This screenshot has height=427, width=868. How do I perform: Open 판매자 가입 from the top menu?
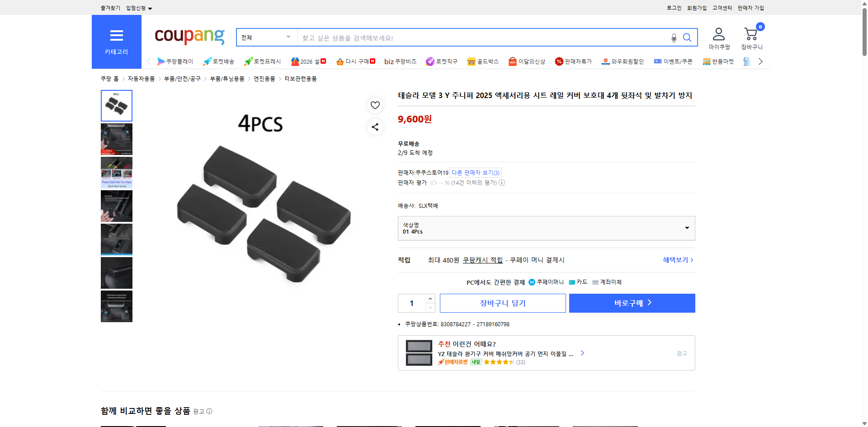click(x=750, y=8)
